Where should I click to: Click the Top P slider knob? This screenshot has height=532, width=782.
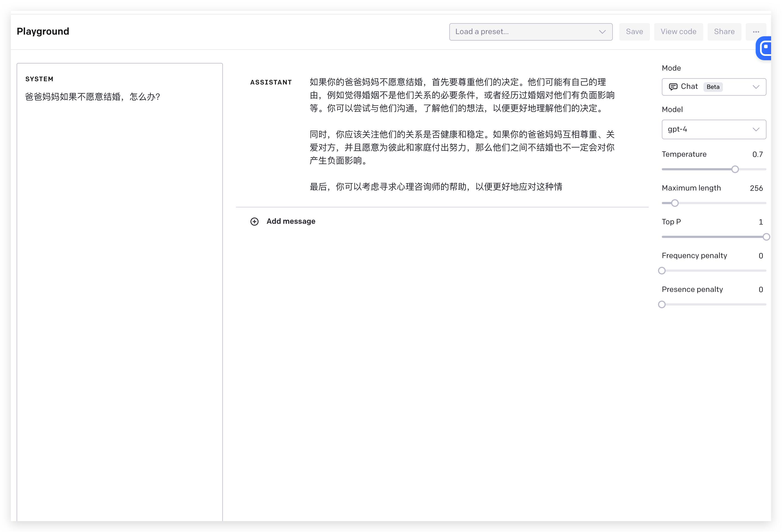pos(766,237)
